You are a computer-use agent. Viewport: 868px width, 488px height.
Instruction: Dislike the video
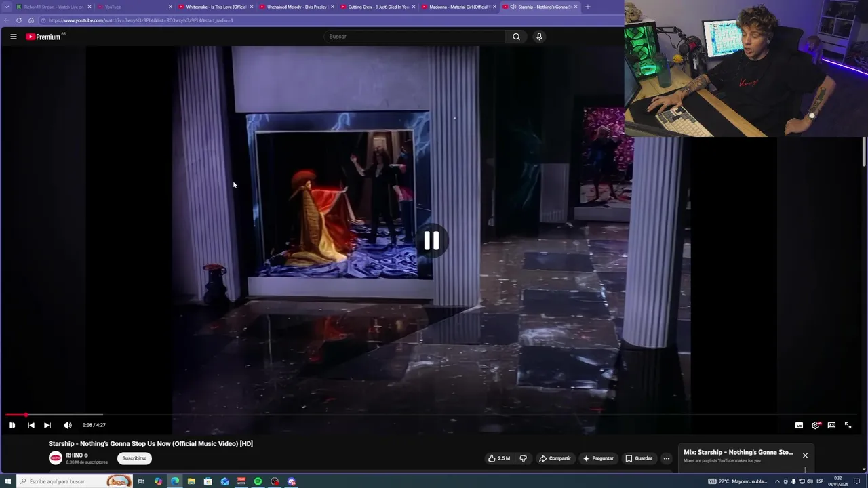pyautogui.click(x=523, y=458)
